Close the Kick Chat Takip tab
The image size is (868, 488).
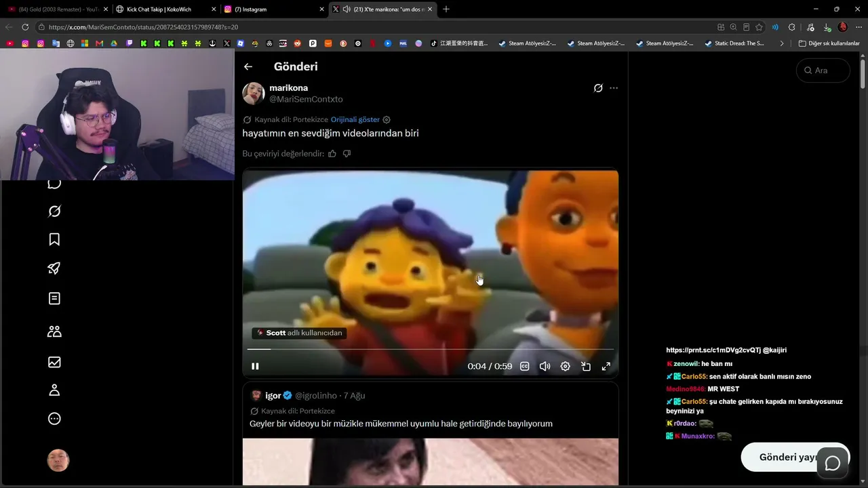coord(214,9)
